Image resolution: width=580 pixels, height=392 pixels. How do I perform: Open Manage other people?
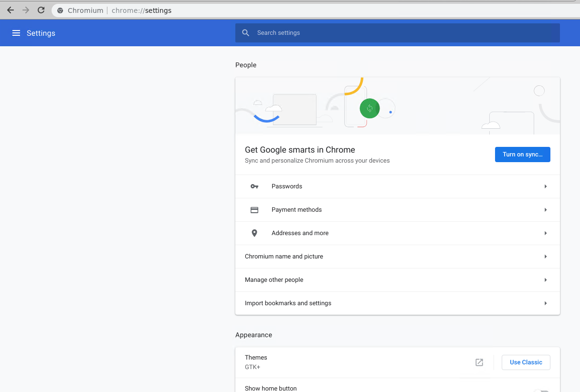(x=398, y=280)
